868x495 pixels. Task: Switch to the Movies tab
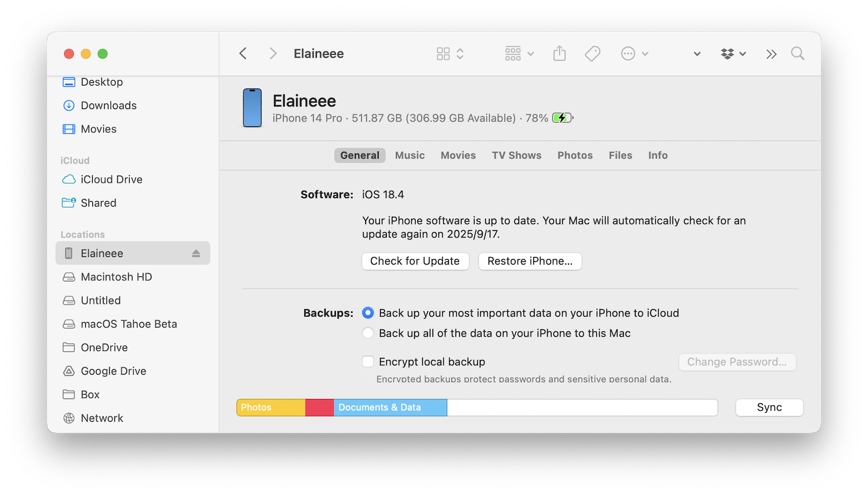click(x=458, y=156)
